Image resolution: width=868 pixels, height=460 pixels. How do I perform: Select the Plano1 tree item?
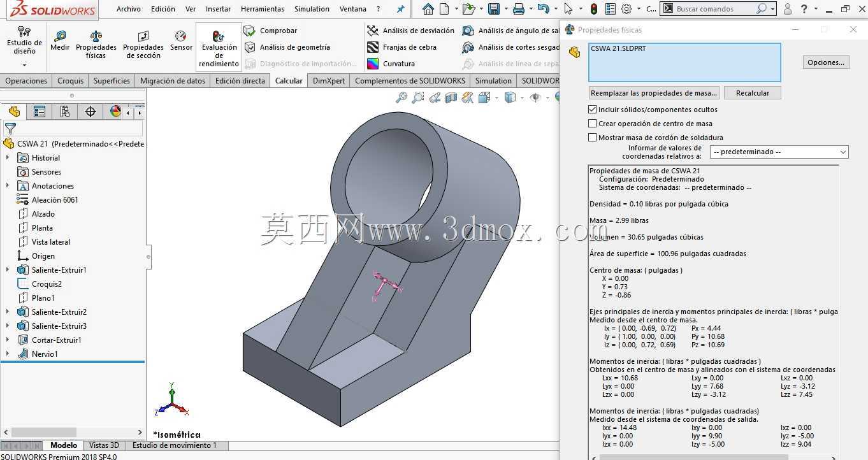point(43,298)
